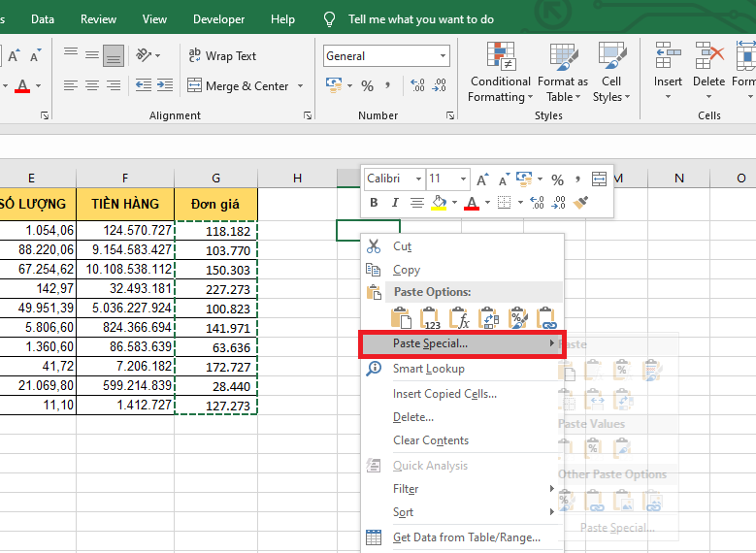Switch to the Developer ribbon tab
This screenshot has height=553, width=756.
click(219, 18)
